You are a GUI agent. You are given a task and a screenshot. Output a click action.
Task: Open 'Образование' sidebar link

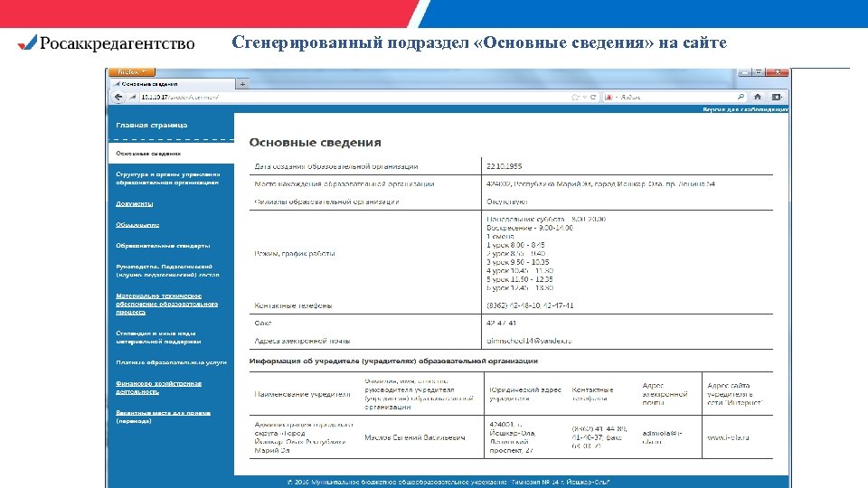137,225
